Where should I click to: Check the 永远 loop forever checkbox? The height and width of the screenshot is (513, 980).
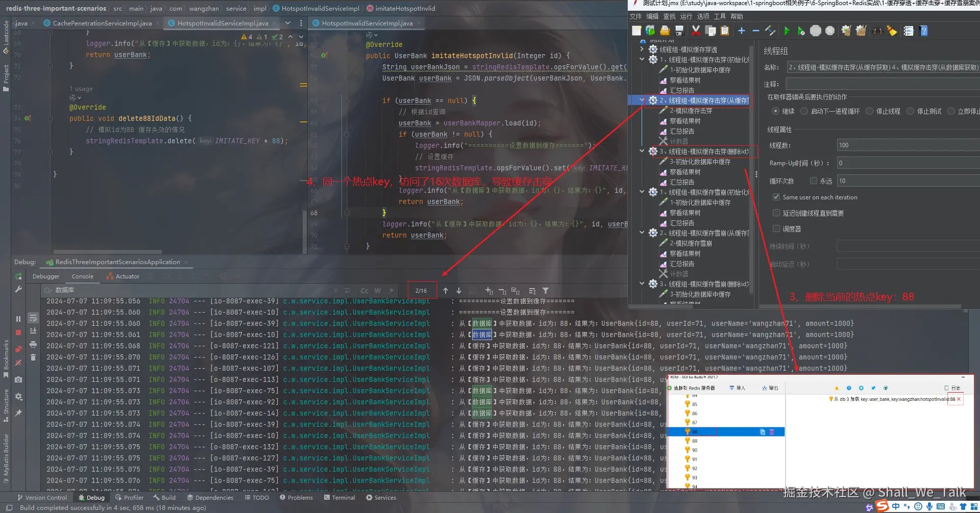tap(815, 181)
